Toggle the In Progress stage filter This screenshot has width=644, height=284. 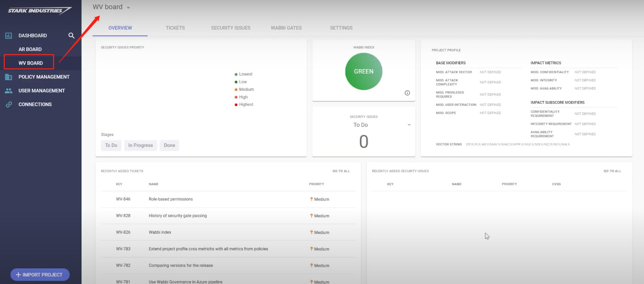140,145
